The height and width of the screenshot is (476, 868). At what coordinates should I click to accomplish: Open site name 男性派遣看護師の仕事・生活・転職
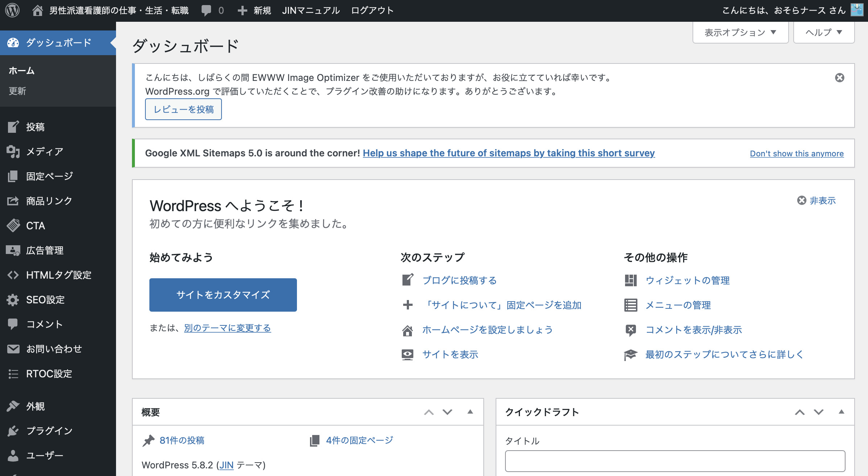(x=119, y=11)
